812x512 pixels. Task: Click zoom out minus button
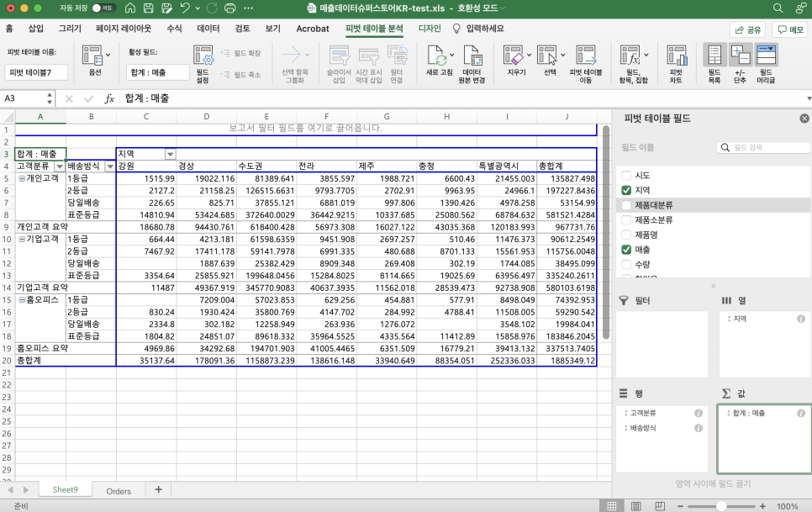click(681, 506)
